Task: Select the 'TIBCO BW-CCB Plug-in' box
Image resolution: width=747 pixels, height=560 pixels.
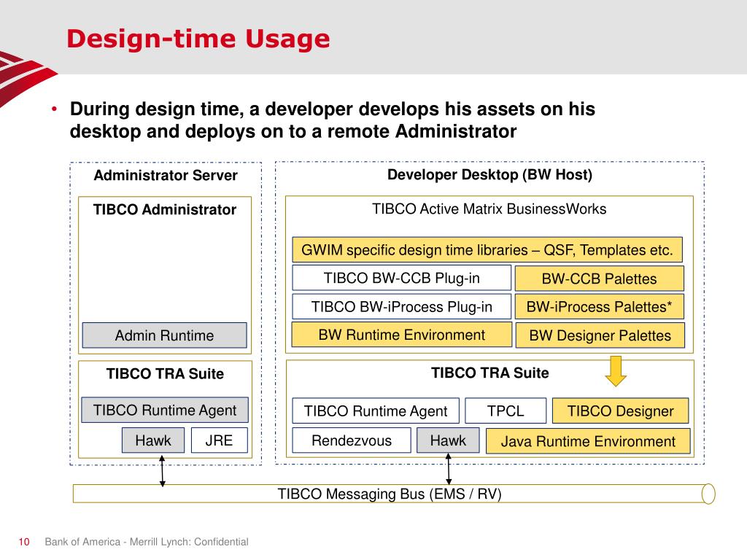Action: click(402, 278)
